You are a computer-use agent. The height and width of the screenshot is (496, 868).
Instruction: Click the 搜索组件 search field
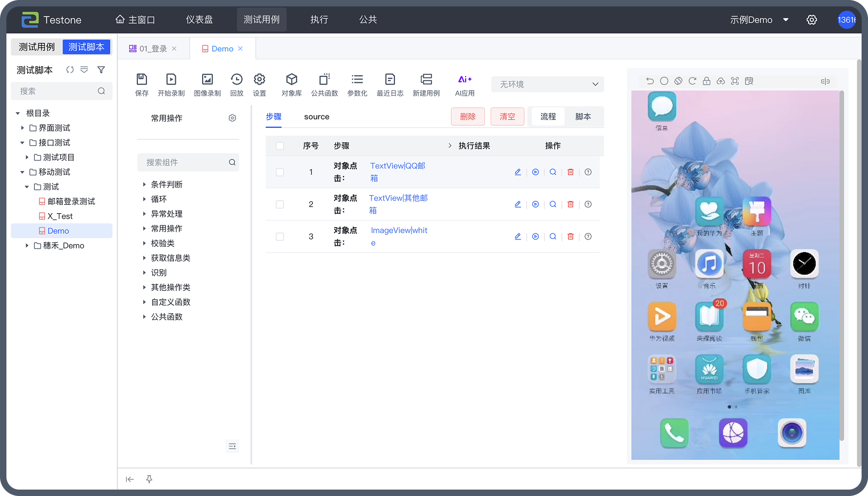[184, 162]
